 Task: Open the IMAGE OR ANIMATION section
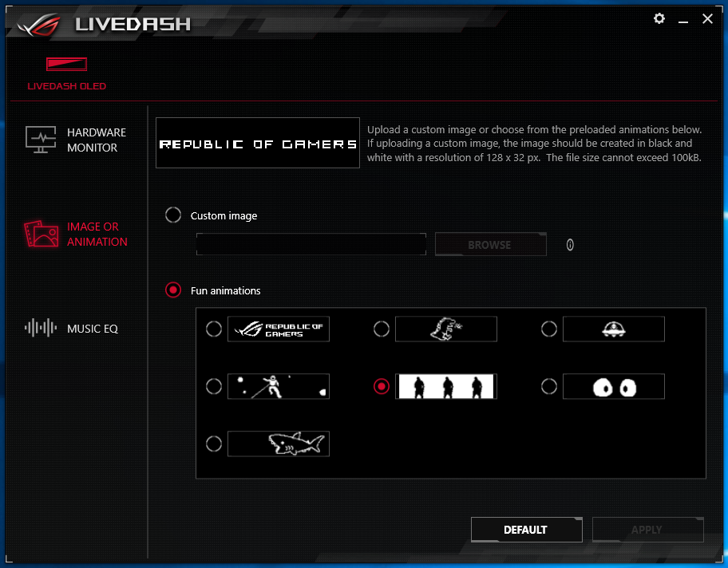click(97, 234)
